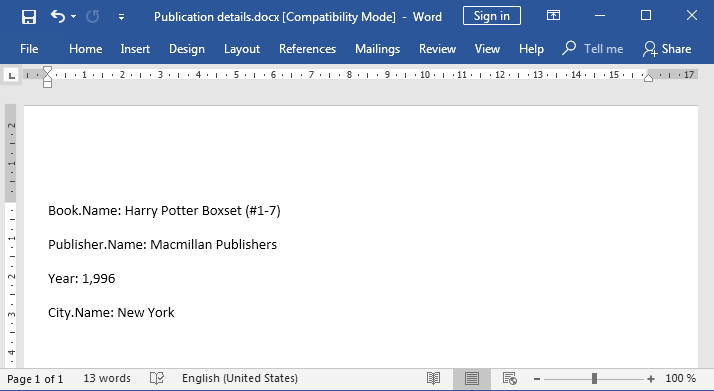The height and width of the screenshot is (391, 714).
Task: Click the Tell me search box
Action: 592,49
